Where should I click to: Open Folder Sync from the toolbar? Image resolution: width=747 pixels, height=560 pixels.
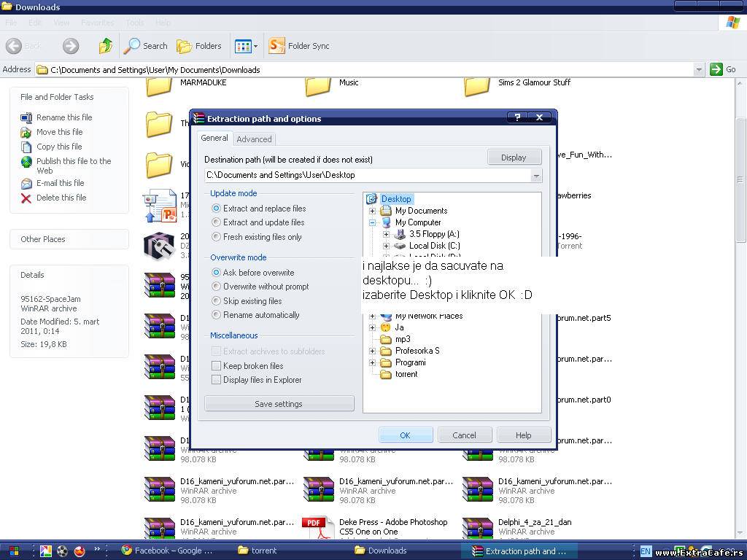(298, 46)
